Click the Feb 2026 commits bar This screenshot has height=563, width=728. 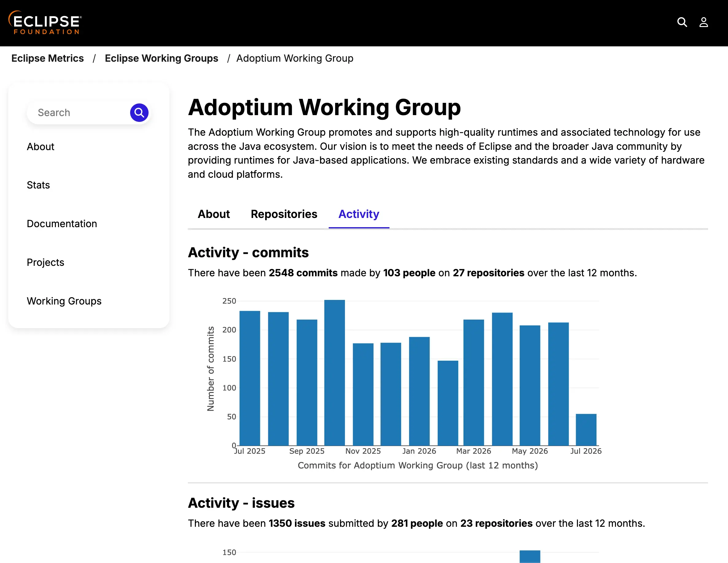[448, 403]
